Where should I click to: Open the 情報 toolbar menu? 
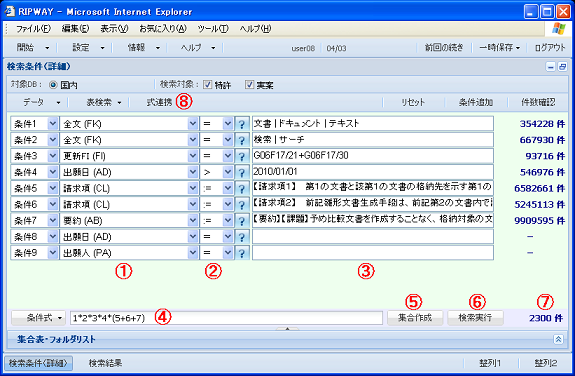click(x=143, y=48)
